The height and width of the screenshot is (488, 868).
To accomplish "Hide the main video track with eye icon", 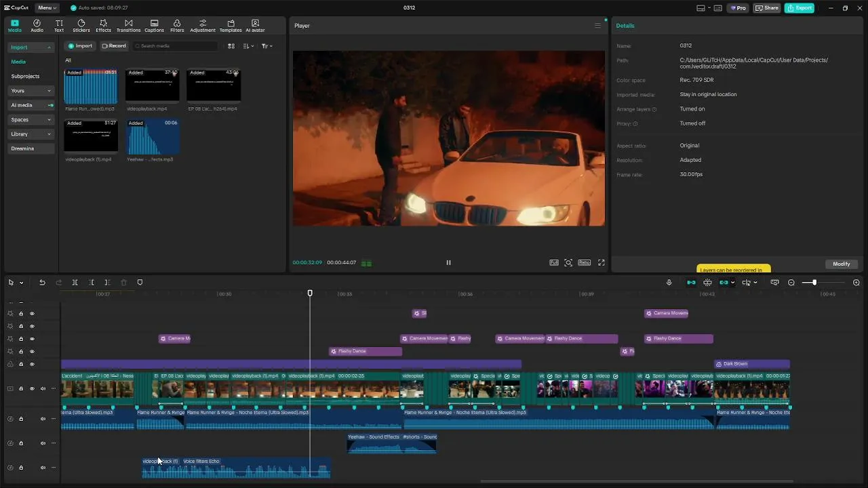I will click(32, 389).
